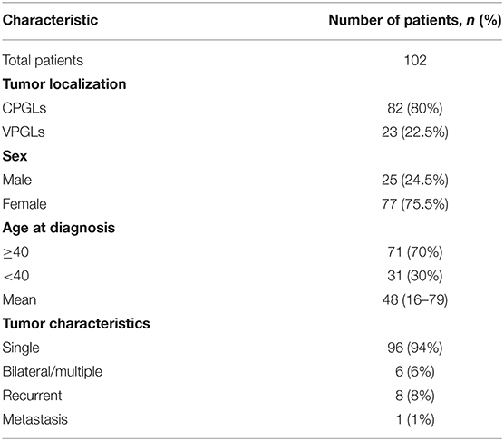Click the total value 102
Image resolution: width=504 pixels, height=441 pixels.
(x=415, y=60)
